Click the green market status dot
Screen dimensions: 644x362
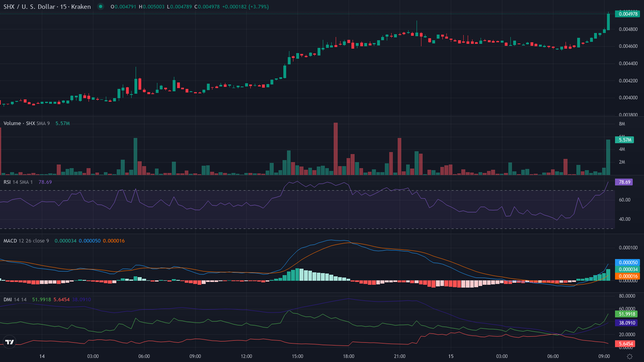(x=100, y=6)
